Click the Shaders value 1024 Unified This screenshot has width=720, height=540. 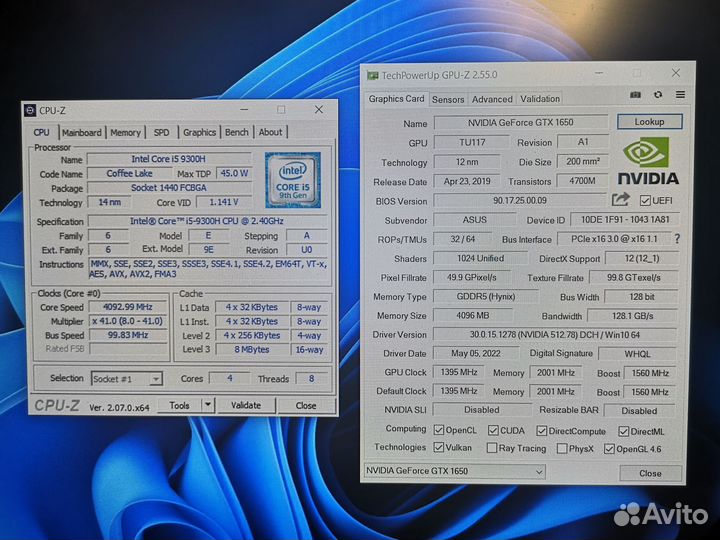click(480, 258)
